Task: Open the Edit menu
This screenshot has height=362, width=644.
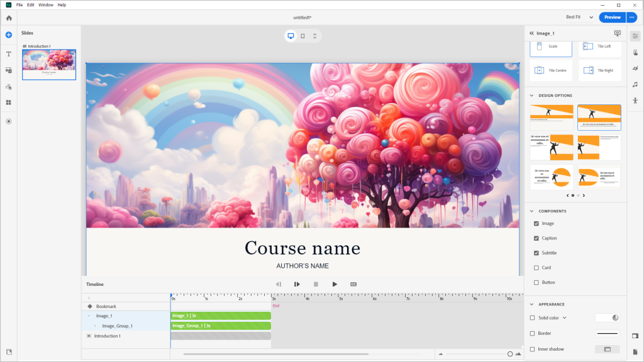Action: point(30,4)
